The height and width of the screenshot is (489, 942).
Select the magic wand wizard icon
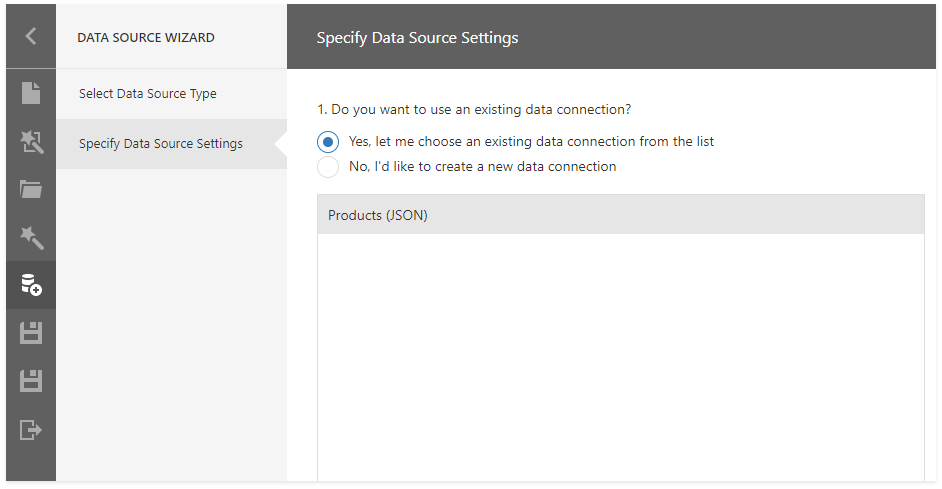coord(31,237)
